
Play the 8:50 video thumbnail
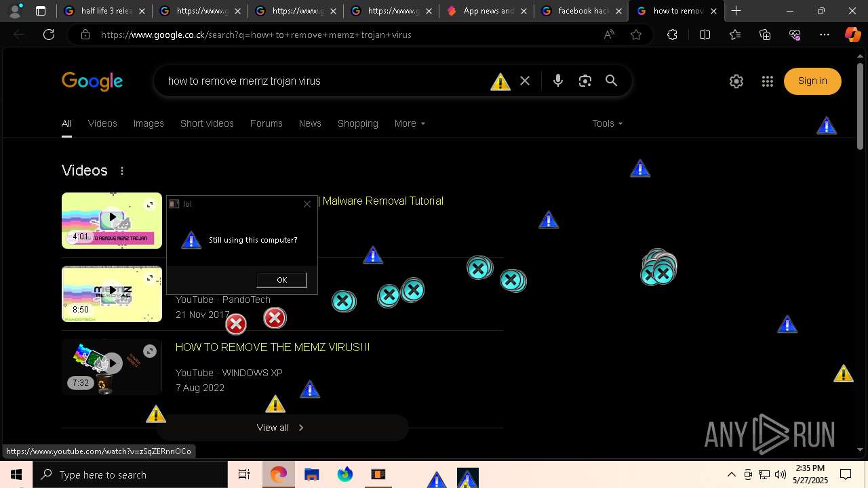tap(112, 293)
